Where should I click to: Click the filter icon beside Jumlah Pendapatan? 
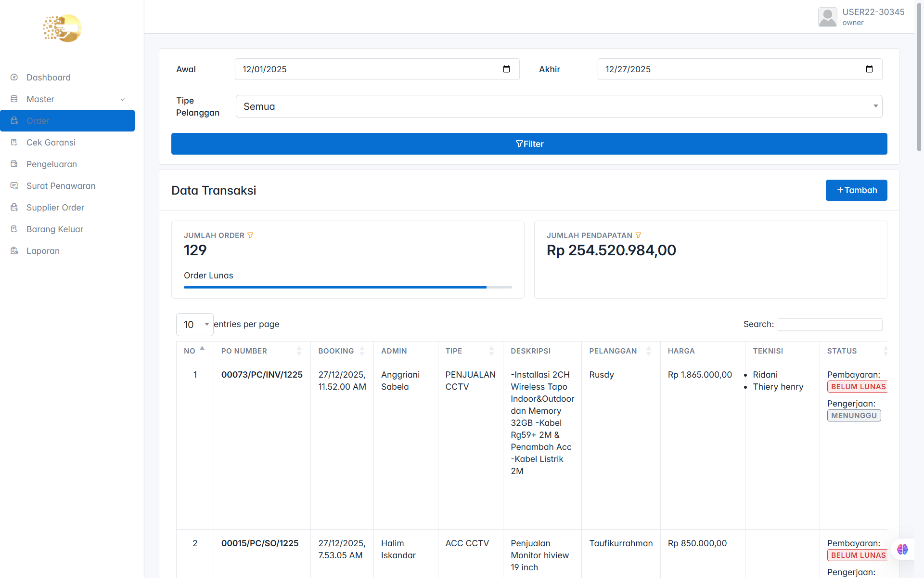[639, 235]
